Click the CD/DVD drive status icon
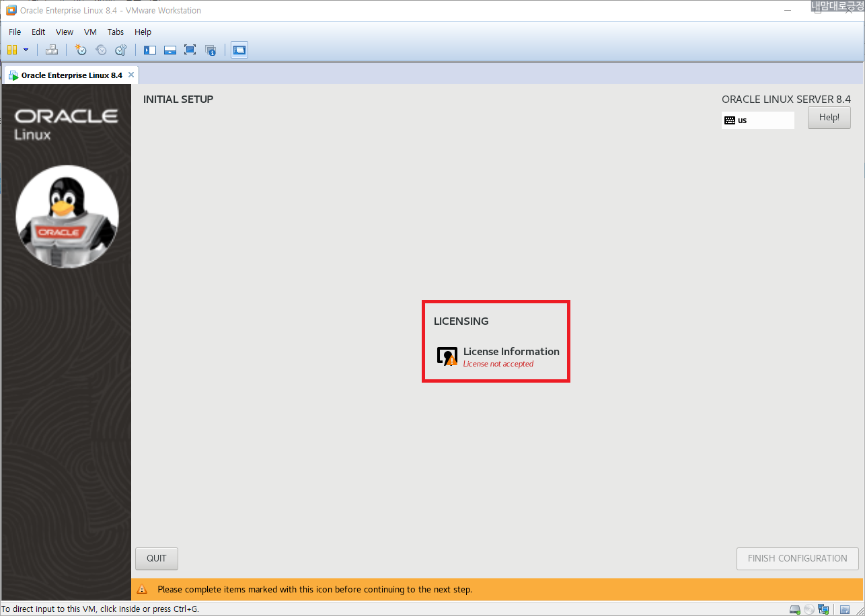 click(x=809, y=609)
